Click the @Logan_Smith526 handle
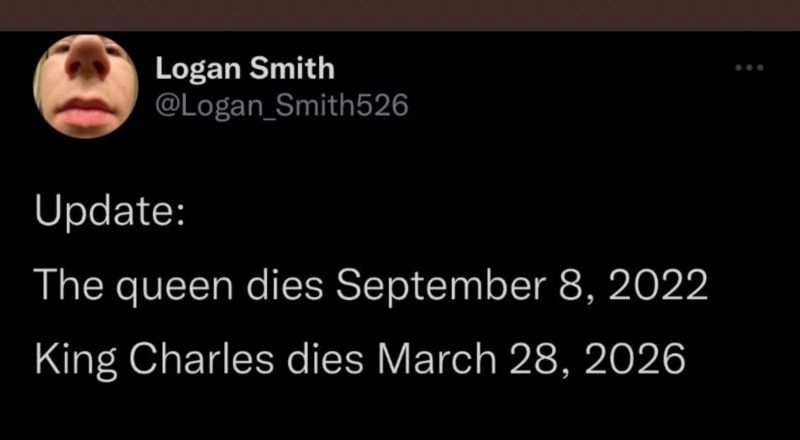The height and width of the screenshot is (440, 800). coord(282,103)
